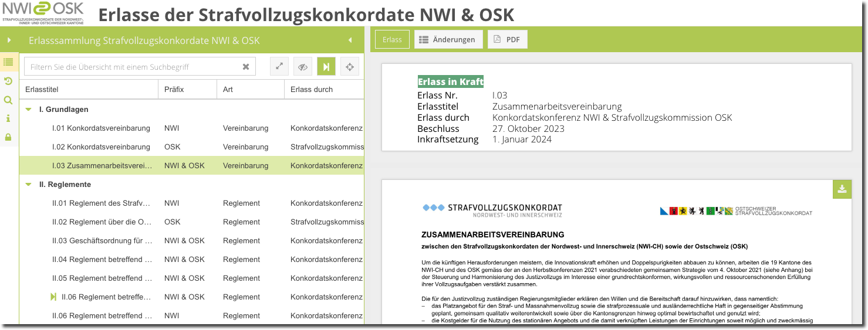Viewport: 868px width, 330px height.
Task: Toggle the crossed-out eye visibility button
Action: tap(303, 67)
